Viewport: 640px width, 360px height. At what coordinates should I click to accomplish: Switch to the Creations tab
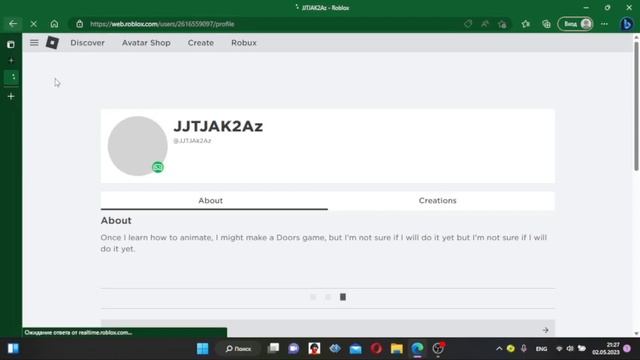441,200
